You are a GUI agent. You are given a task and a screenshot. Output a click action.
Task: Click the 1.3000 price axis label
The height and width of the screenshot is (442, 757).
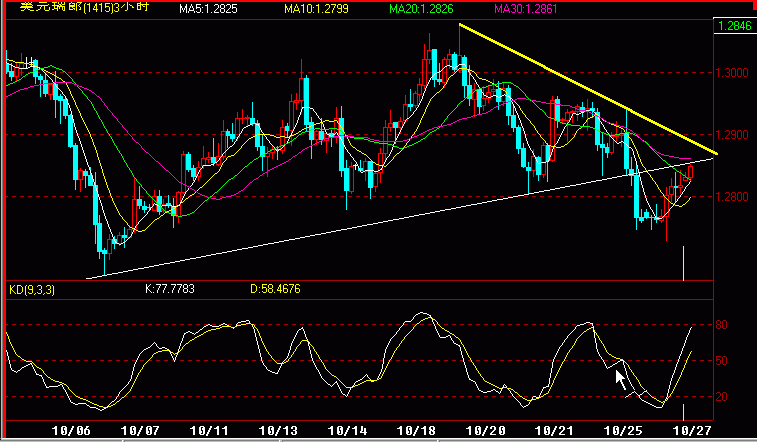point(732,73)
